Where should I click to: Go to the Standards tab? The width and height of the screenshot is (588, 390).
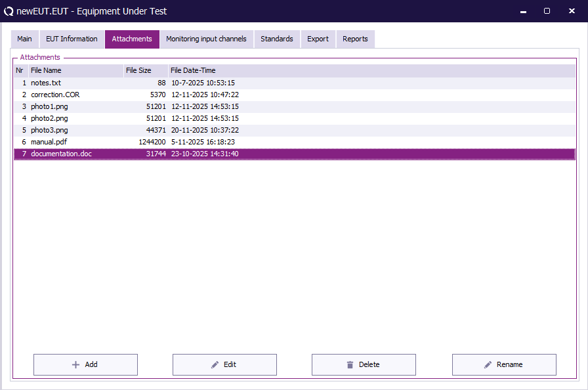tap(276, 39)
